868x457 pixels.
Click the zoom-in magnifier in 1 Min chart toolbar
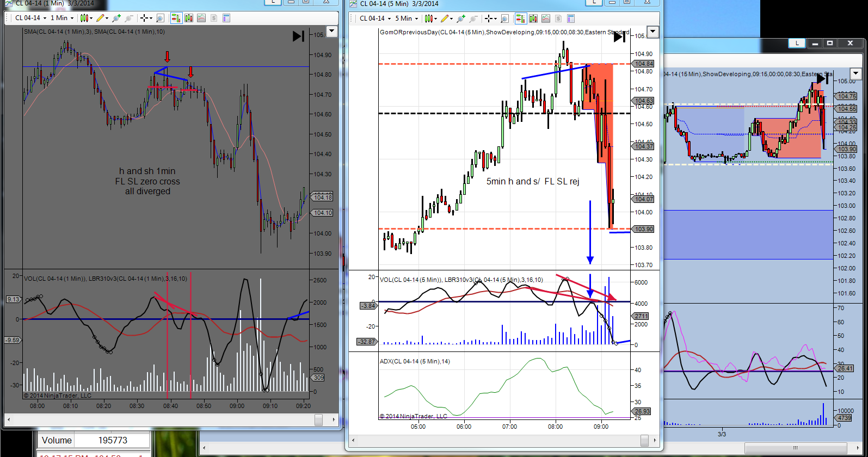tap(116, 18)
